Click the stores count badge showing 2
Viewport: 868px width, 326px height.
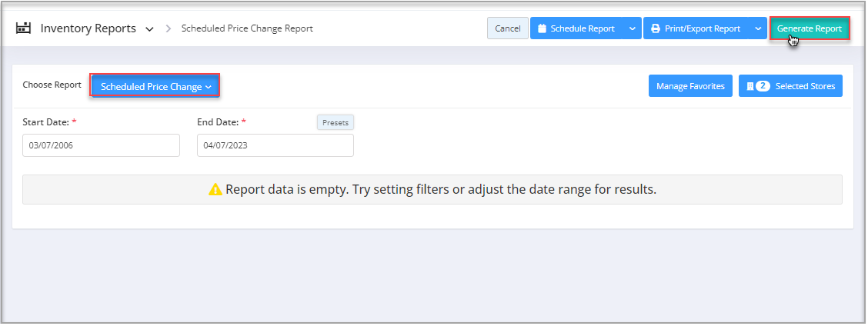[x=763, y=86]
